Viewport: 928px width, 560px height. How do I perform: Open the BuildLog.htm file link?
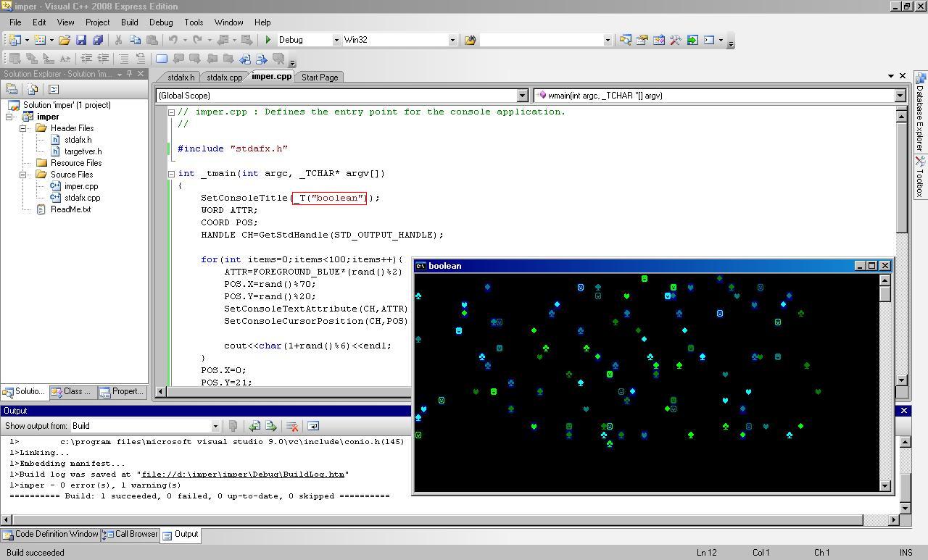(243, 475)
